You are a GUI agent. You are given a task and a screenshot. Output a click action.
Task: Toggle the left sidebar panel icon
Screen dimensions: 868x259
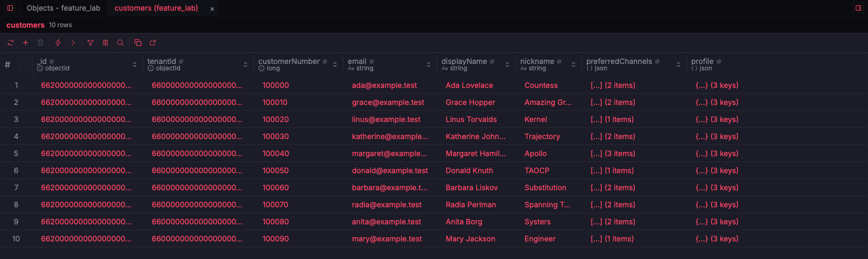pyautogui.click(x=10, y=8)
